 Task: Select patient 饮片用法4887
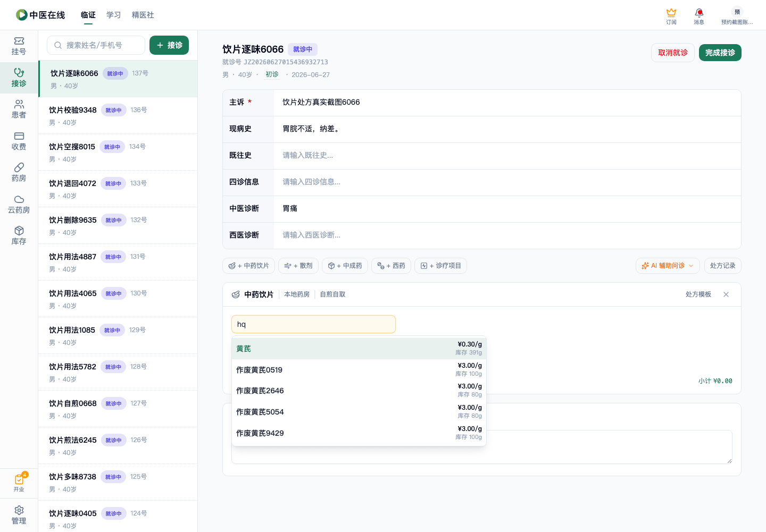coord(118,262)
